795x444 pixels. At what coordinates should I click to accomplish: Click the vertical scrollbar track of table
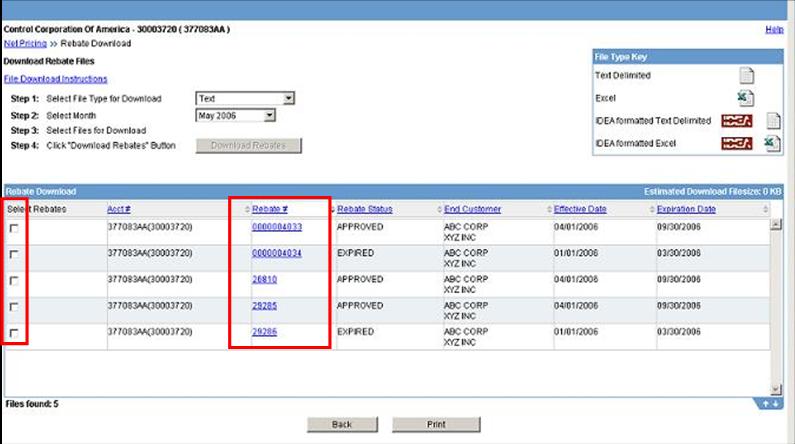click(x=776, y=307)
